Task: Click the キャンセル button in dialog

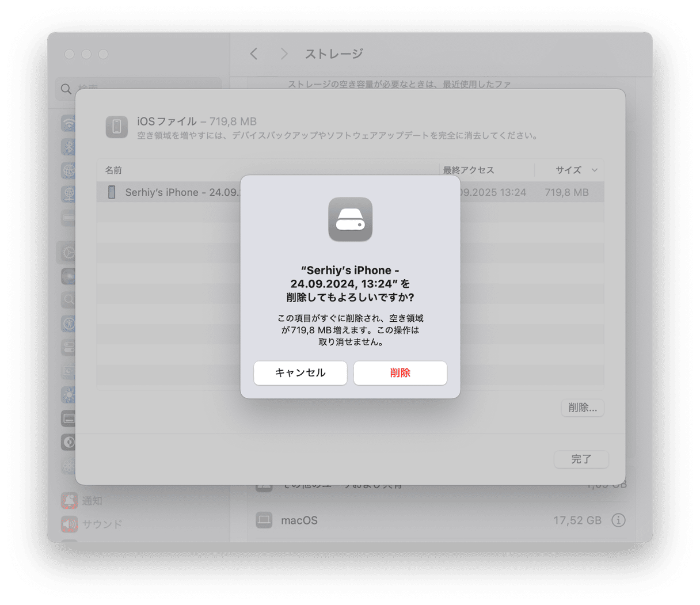Action: (x=300, y=373)
